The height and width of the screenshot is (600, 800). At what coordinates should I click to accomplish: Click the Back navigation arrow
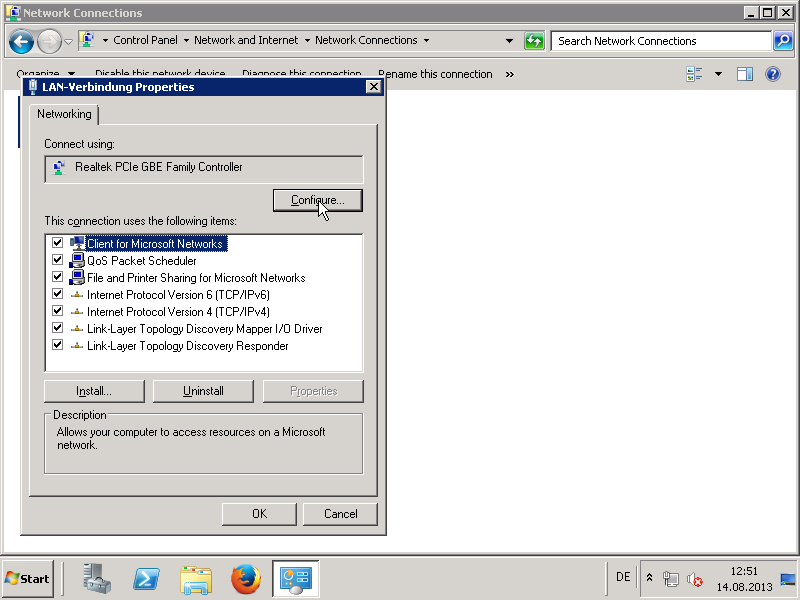point(21,41)
